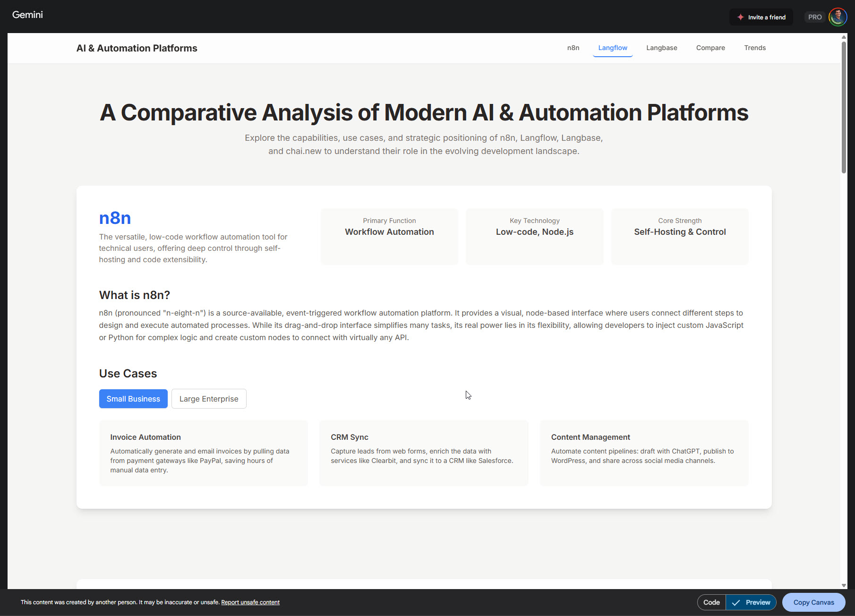855x616 pixels.
Task: Click the Core Strength Self-Hosting & Control card
Action: point(680,236)
